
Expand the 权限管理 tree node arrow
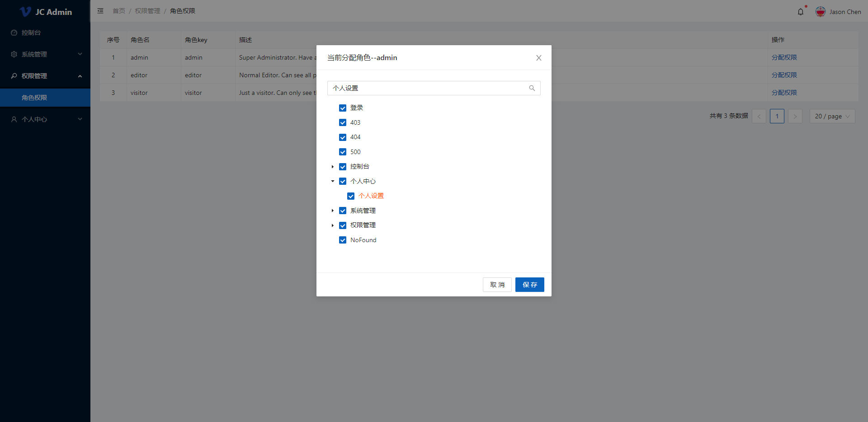click(333, 225)
